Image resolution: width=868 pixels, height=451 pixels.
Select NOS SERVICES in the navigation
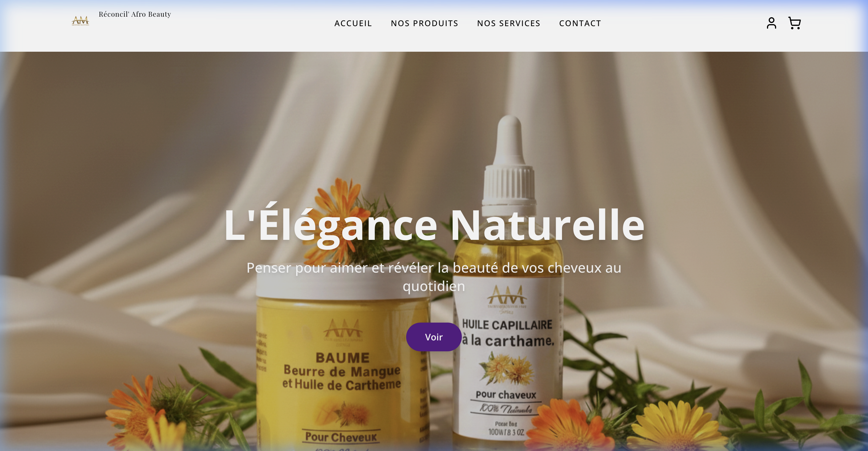[x=509, y=23]
